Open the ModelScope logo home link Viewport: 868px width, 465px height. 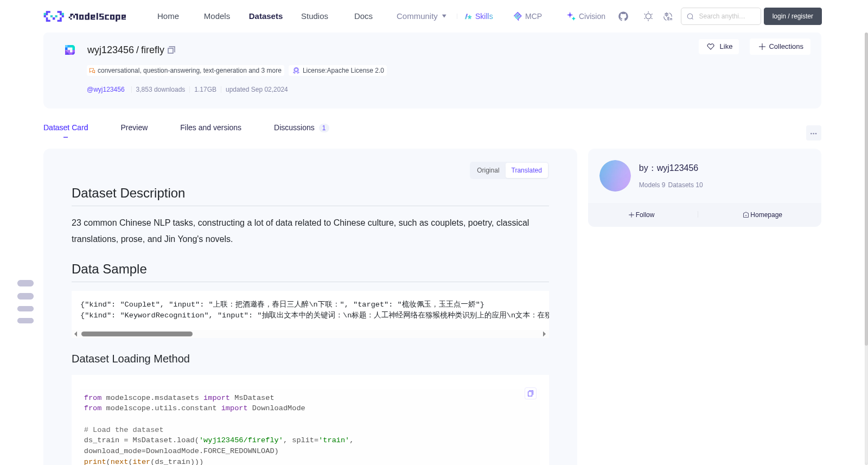point(85,16)
